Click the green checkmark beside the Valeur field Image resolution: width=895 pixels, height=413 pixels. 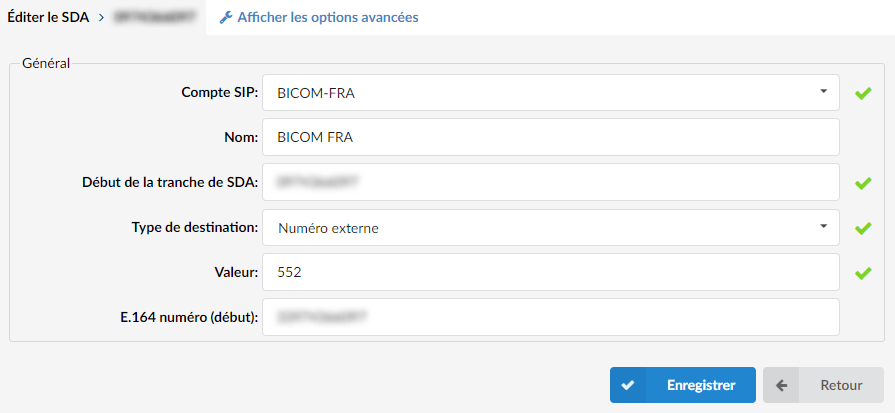[x=863, y=273]
